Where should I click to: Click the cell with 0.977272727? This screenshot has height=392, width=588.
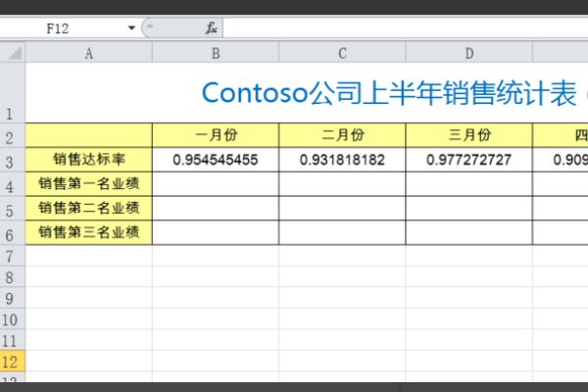click(469, 160)
